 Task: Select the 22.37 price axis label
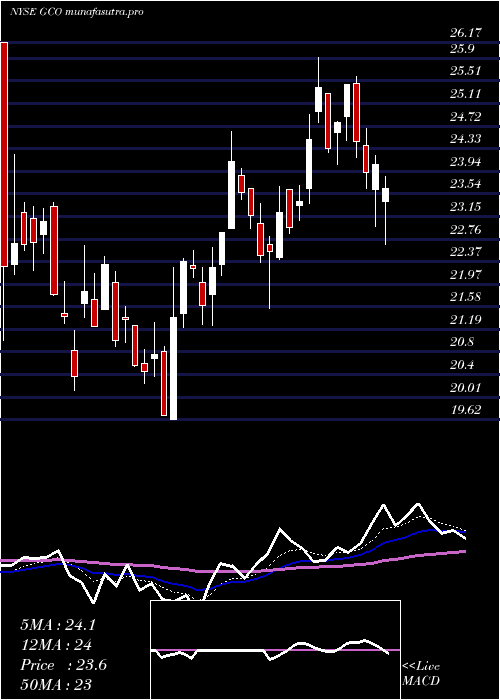point(466,252)
